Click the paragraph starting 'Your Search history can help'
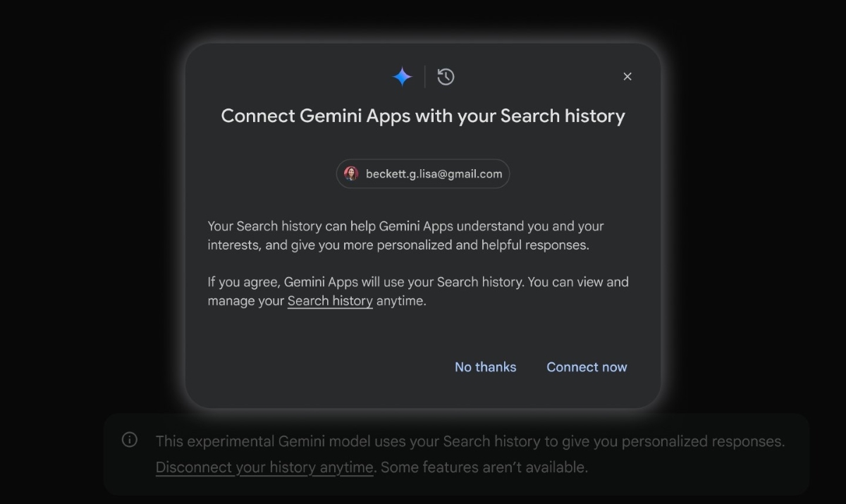This screenshot has width=846, height=504. pyautogui.click(x=405, y=235)
